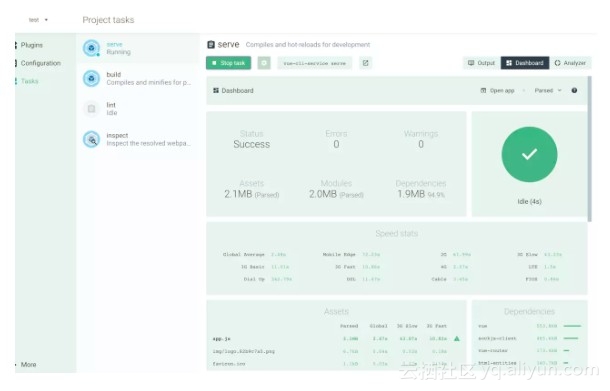This screenshot has height=391, width=610.
Task: Click the 3G Basic speed stat
Action: (265, 267)
